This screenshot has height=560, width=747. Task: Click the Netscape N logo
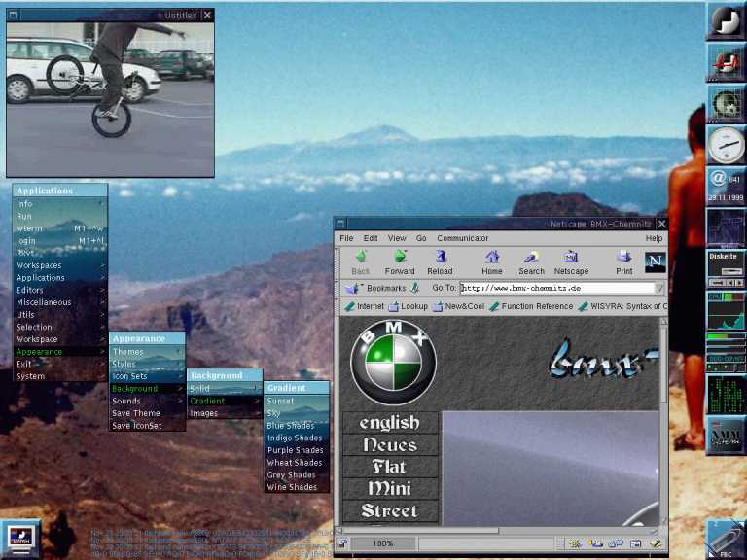[x=655, y=262]
